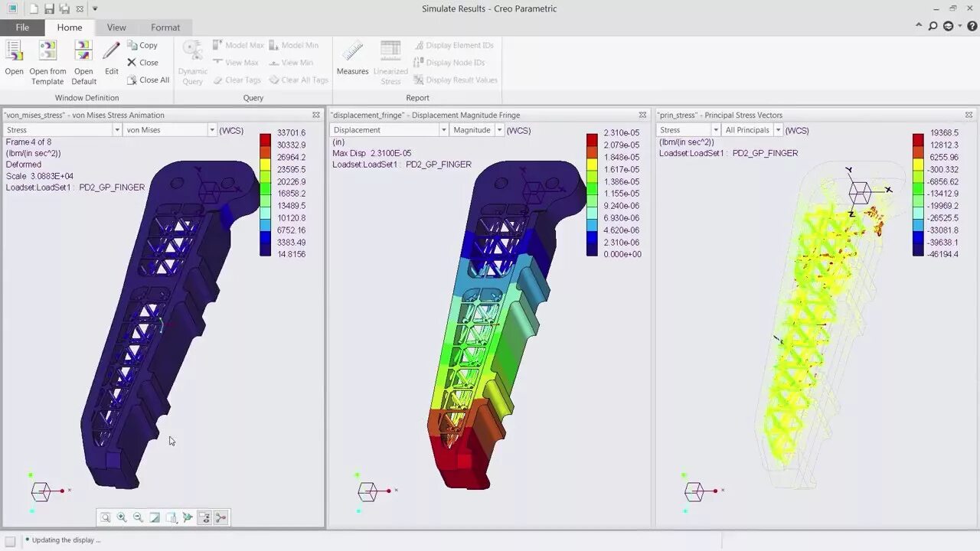Click the Repaint icon in view toolbar
The width and height of the screenshot is (980, 551).
coord(155,517)
